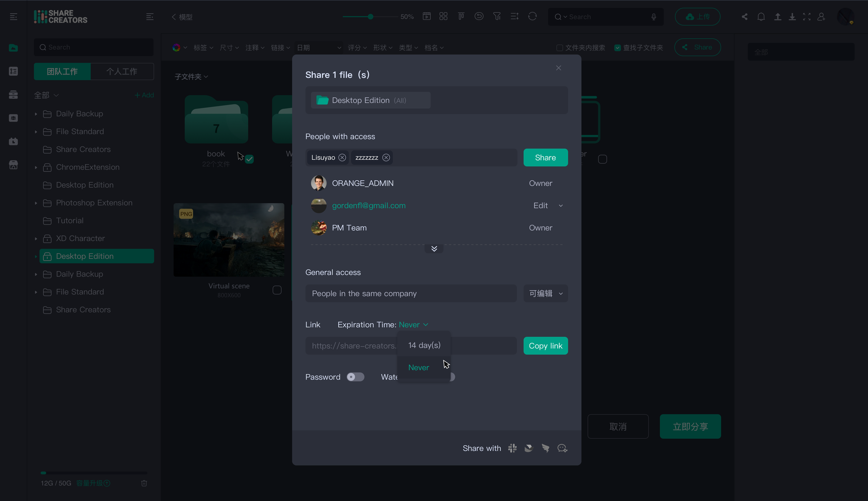Open the 可编辑 general access dropdown

pyautogui.click(x=545, y=294)
